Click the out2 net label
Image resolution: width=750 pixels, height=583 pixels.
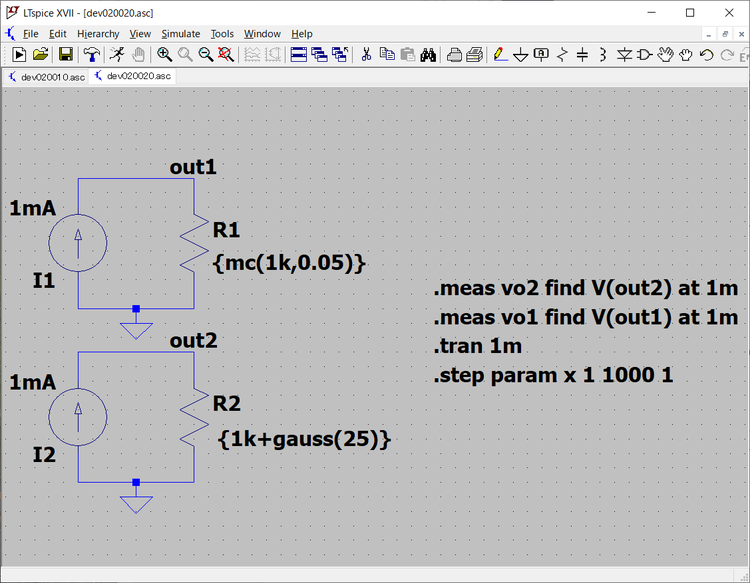click(x=193, y=341)
